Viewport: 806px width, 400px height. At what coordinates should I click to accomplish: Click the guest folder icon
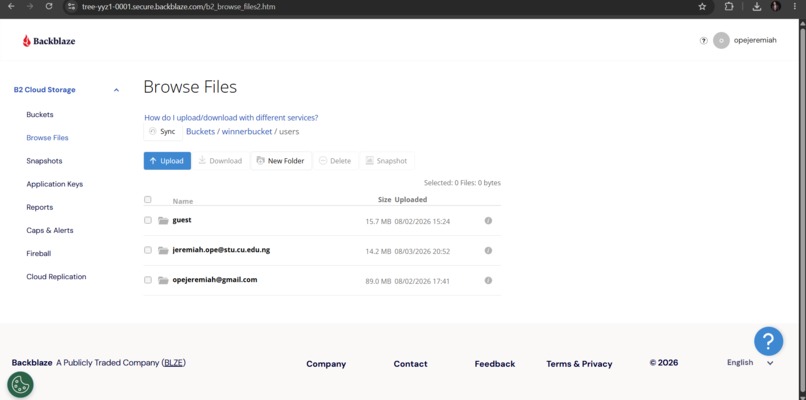(x=163, y=221)
